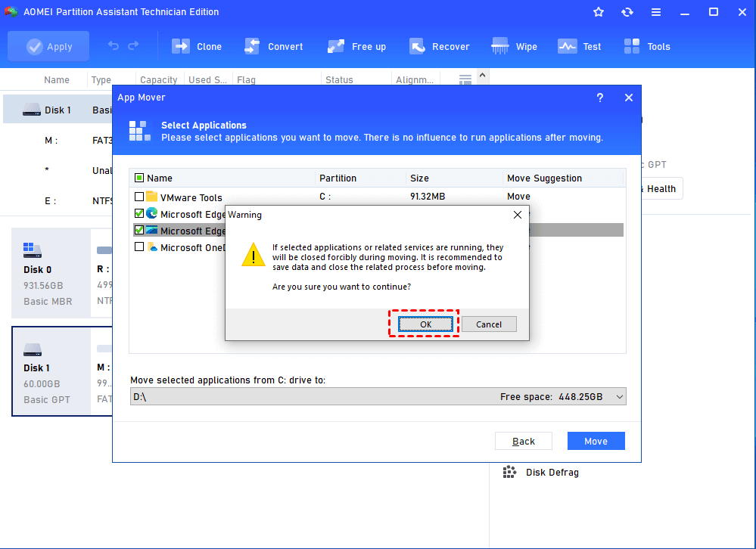756x549 pixels.
Task: Toggle the select-all Name header checkbox
Action: [139, 178]
